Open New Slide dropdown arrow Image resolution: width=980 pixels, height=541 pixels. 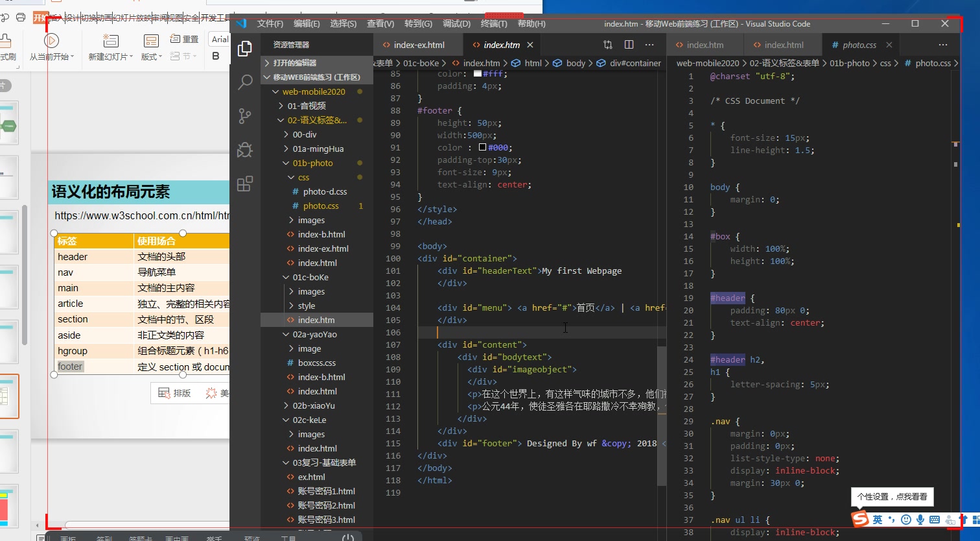132,57
